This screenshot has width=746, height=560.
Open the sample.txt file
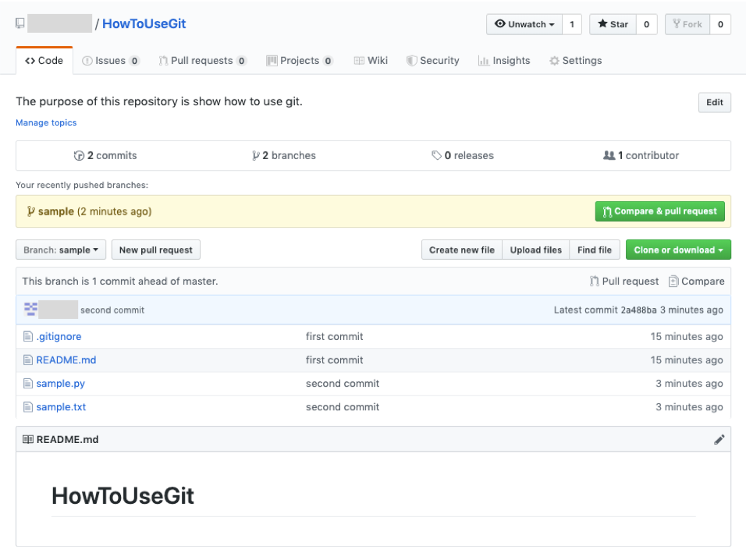(61, 407)
